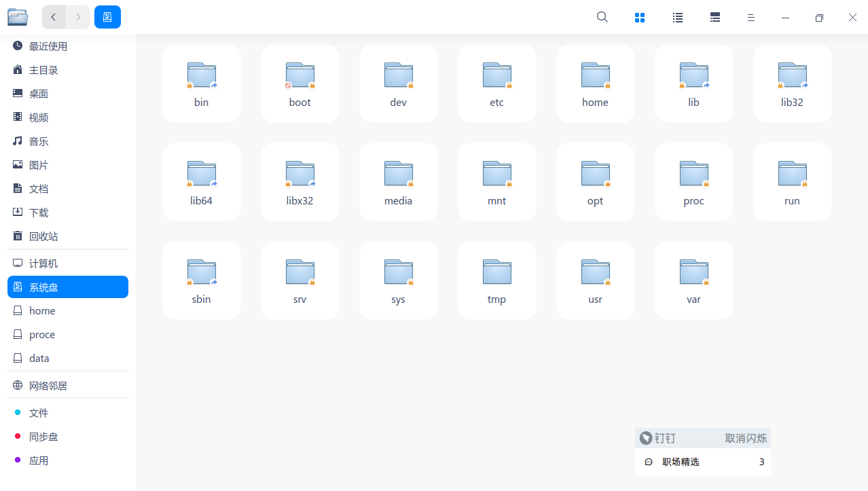The width and height of the screenshot is (868, 491).
Task: Go to 主目录 in sidebar
Action: 68,70
